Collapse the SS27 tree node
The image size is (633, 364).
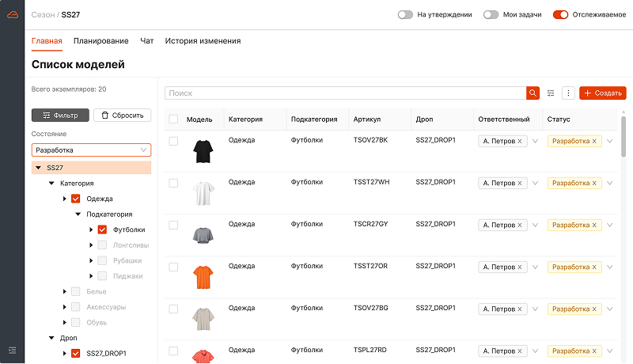[38, 168]
